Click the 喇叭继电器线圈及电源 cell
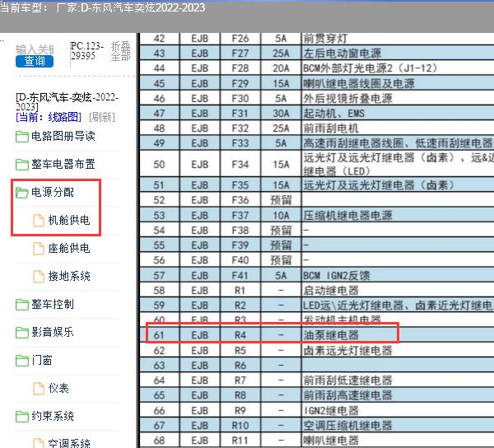 point(398,83)
